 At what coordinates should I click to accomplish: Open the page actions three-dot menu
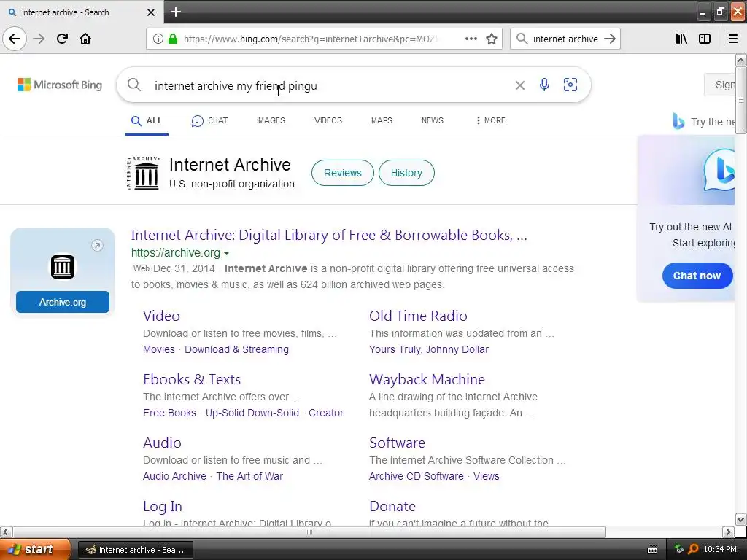(x=471, y=39)
